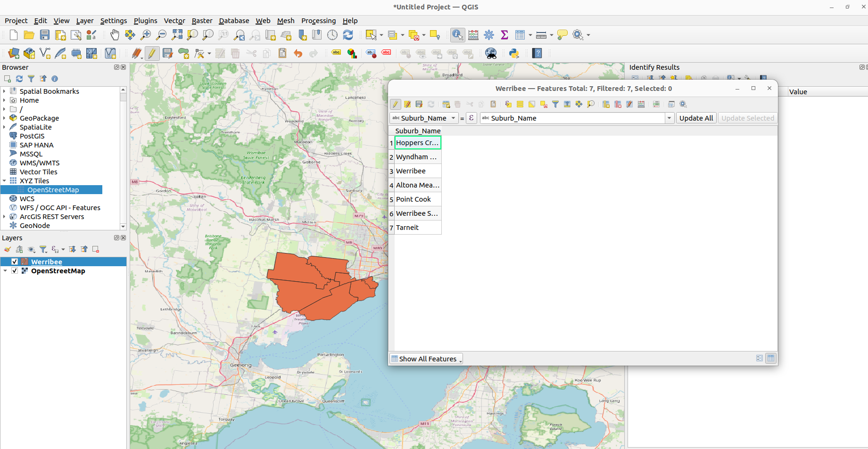Toggle visibility of the Werribee layer

pos(15,261)
